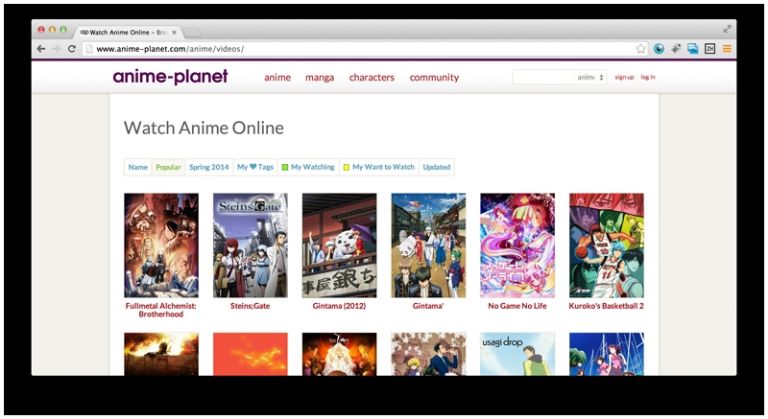
Task: Enter full screen with the window arrows icon
Action: (x=727, y=29)
